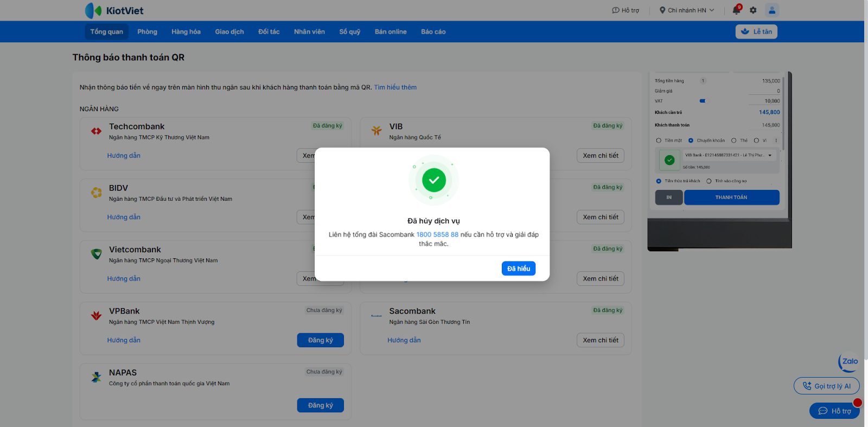
Task: Click the Lễ tân button
Action: 756,31
